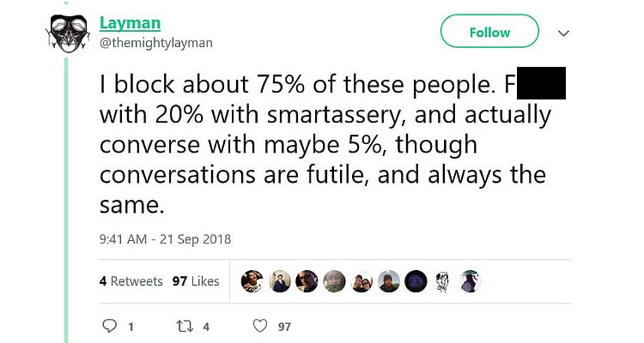Image resolution: width=644 pixels, height=343 pixels.
Task: Click the first liker avatar in the row
Action: coord(252,280)
